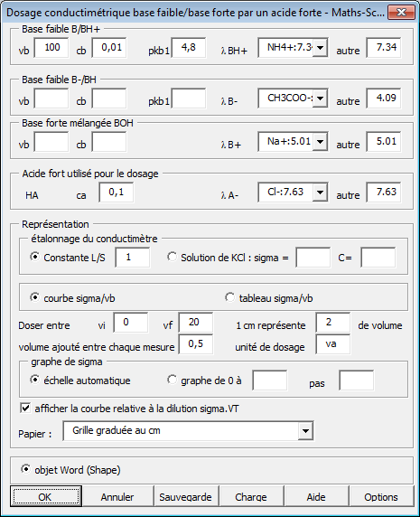This screenshot has width=420, height=517.
Task: Click the empty vb field in Base faible B-/BH
Action: pos(51,99)
